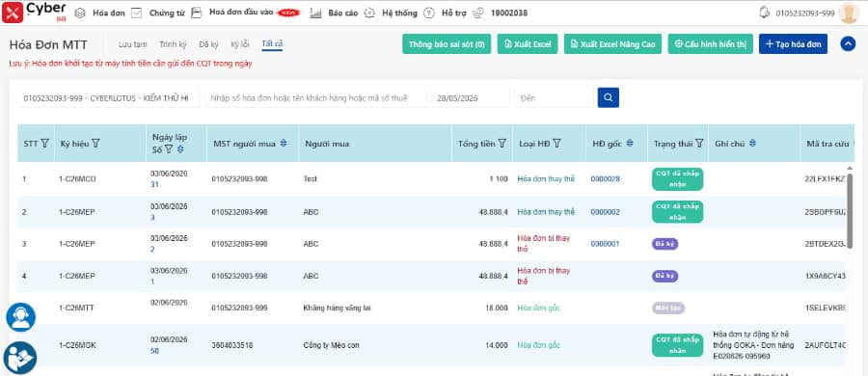Open the STT column filter
868x376 pixels.
pyautogui.click(x=44, y=144)
